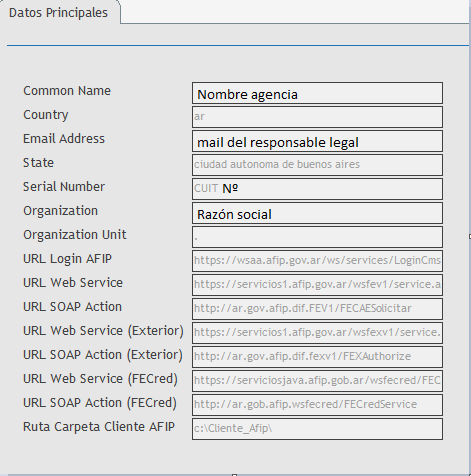This screenshot has width=471, height=476.
Task: Click the State field with buenos aires
Action: pyautogui.click(x=317, y=165)
